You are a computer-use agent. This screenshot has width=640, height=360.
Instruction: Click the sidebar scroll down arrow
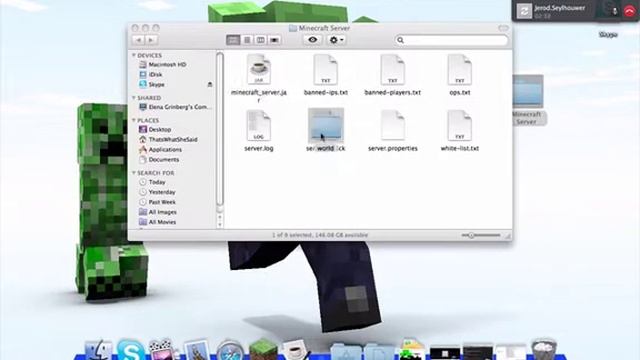220,224
